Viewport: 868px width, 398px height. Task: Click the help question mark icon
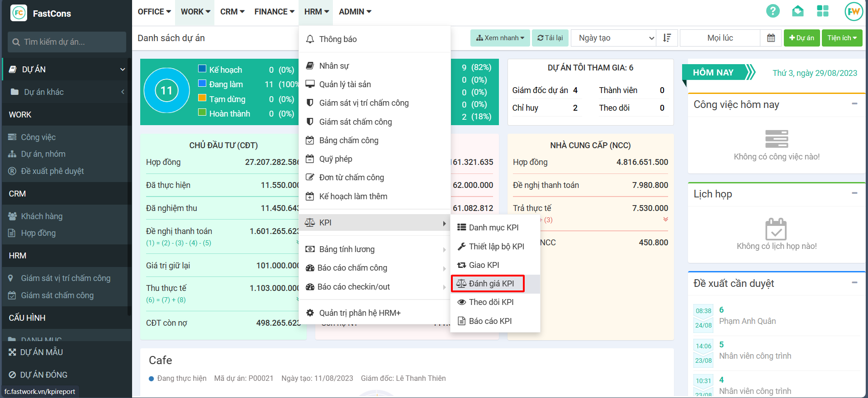point(773,11)
